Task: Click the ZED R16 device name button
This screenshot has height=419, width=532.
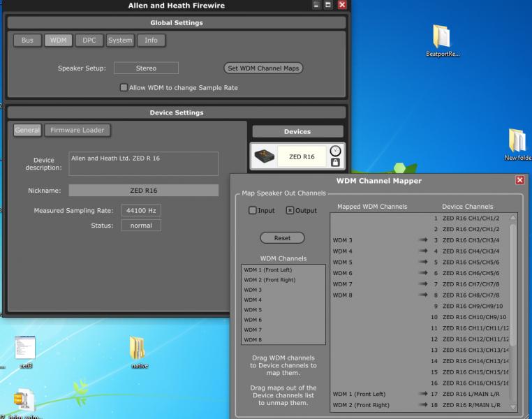Action: [x=302, y=156]
